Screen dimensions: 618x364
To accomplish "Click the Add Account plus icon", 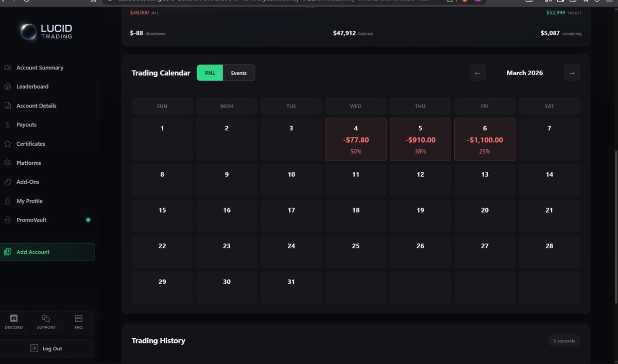I will (7, 252).
